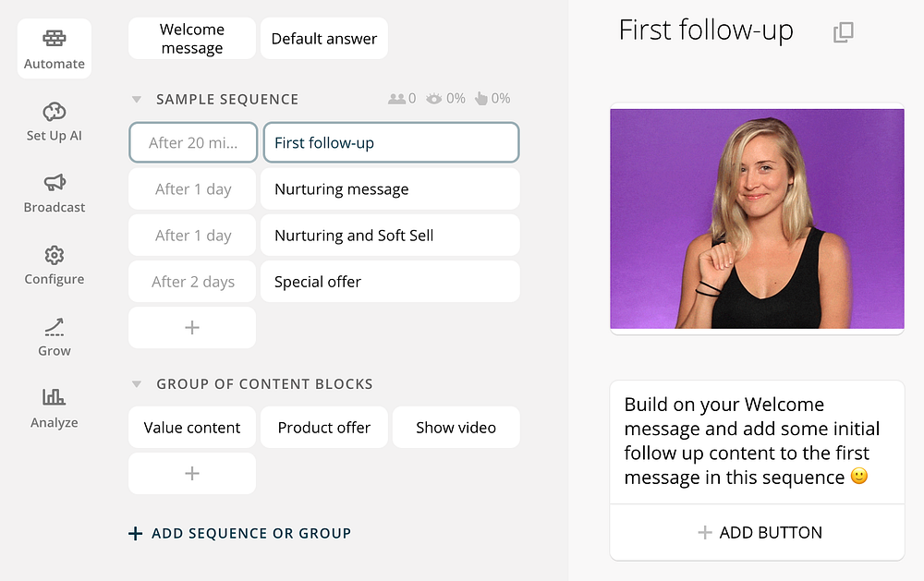The height and width of the screenshot is (581, 924).
Task: Add a new block under content blocks group
Action: click(x=192, y=473)
